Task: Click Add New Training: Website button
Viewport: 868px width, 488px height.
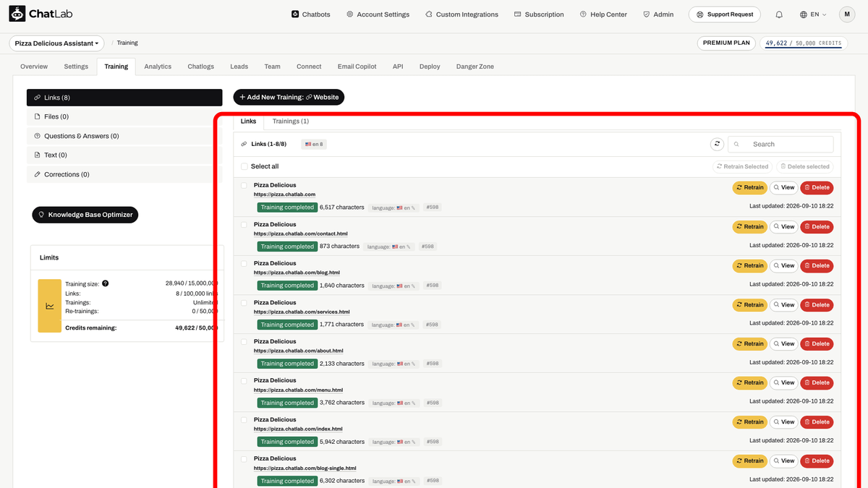Action: [289, 97]
